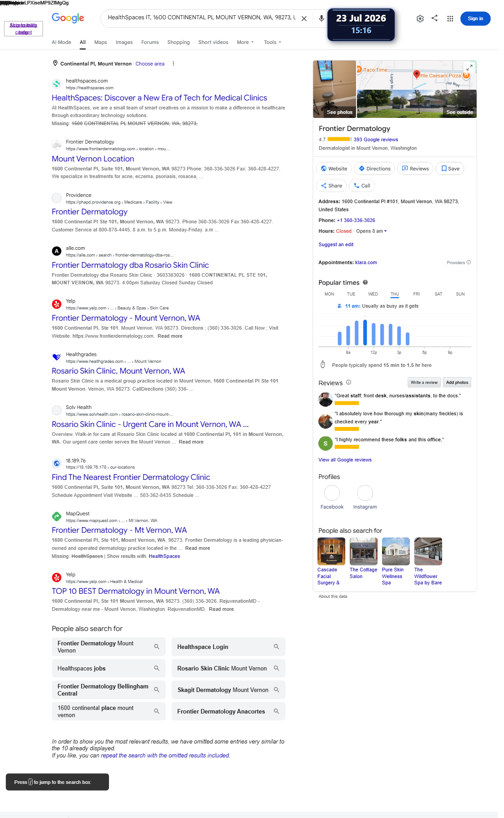The image size is (504, 818).
Task: Expand the opening hours dropdown
Action: [385, 231]
